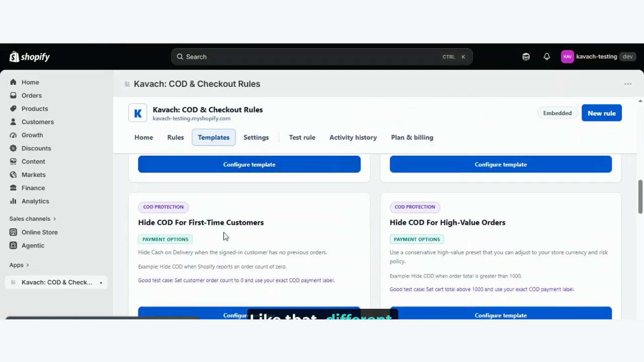This screenshot has height=362, width=644.
Task: Switch to the Activity history tab
Action: point(353,138)
